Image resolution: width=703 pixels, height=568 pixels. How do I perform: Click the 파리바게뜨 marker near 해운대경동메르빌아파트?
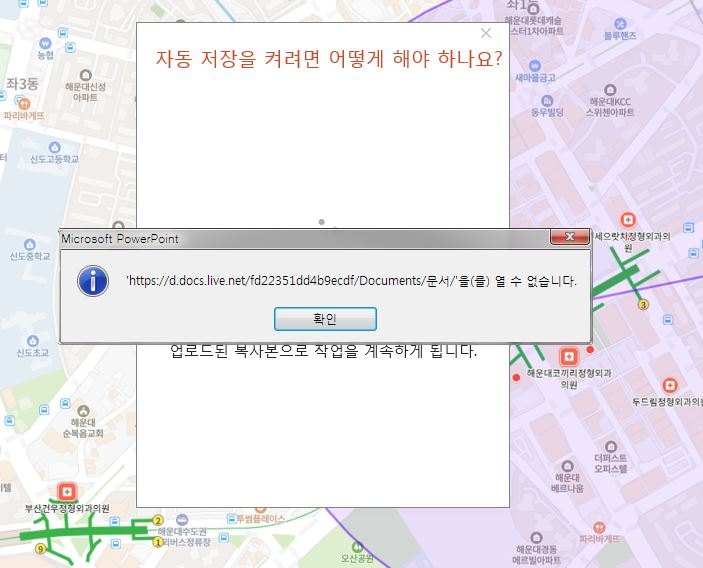click(x=599, y=527)
